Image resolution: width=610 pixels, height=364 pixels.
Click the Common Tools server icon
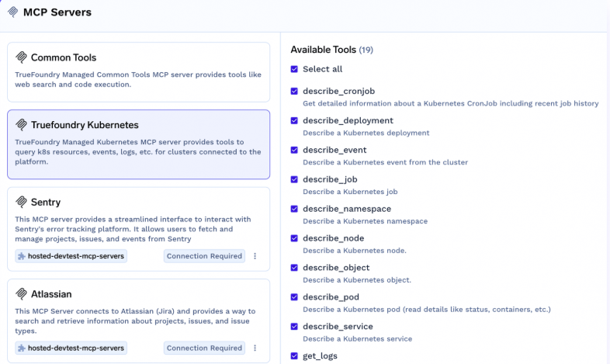click(21, 57)
